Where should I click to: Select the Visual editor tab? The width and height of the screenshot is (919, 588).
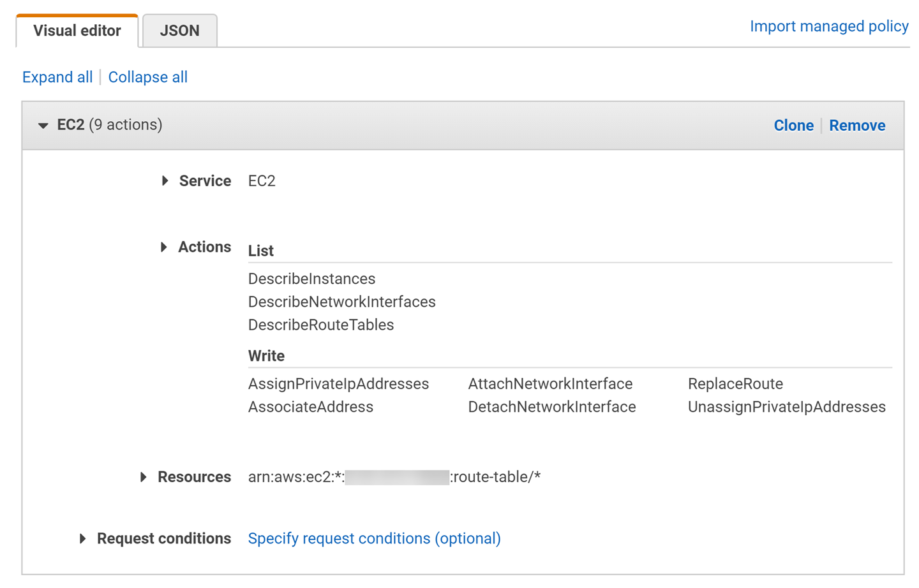77,31
